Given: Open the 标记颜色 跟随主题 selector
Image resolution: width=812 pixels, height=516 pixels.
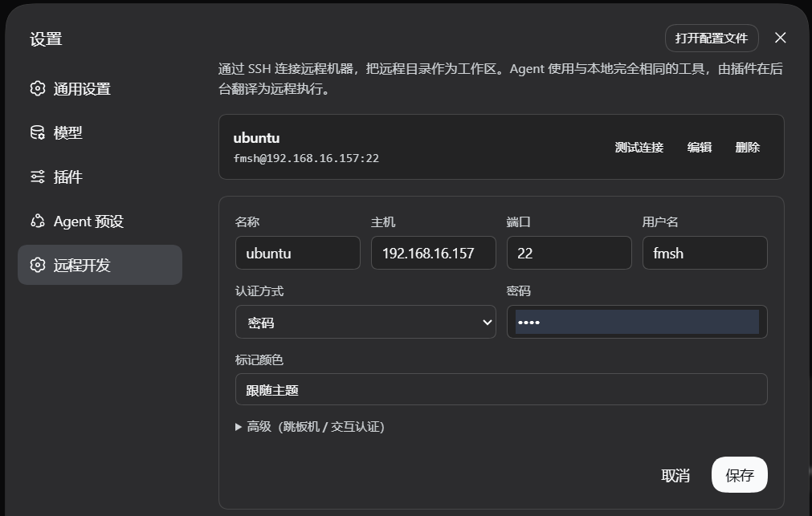Looking at the screenshot, I should pyautogui.click(x=501, y=389).
